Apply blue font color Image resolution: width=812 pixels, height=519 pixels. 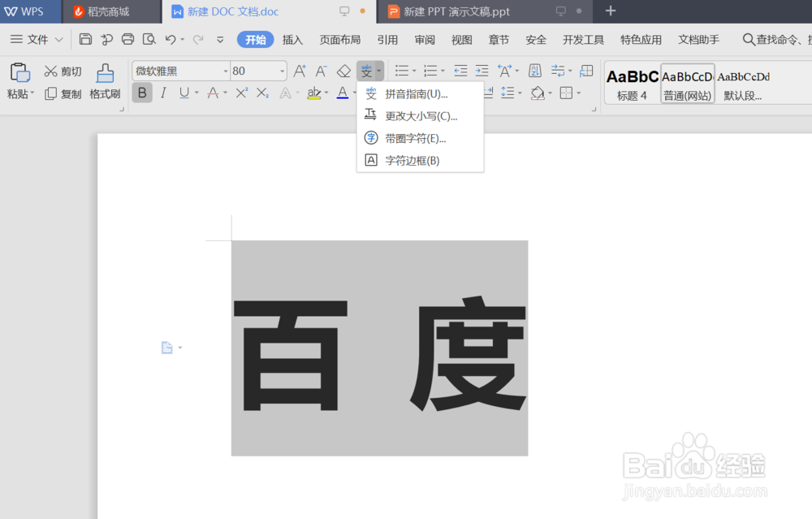pos(343,93)
